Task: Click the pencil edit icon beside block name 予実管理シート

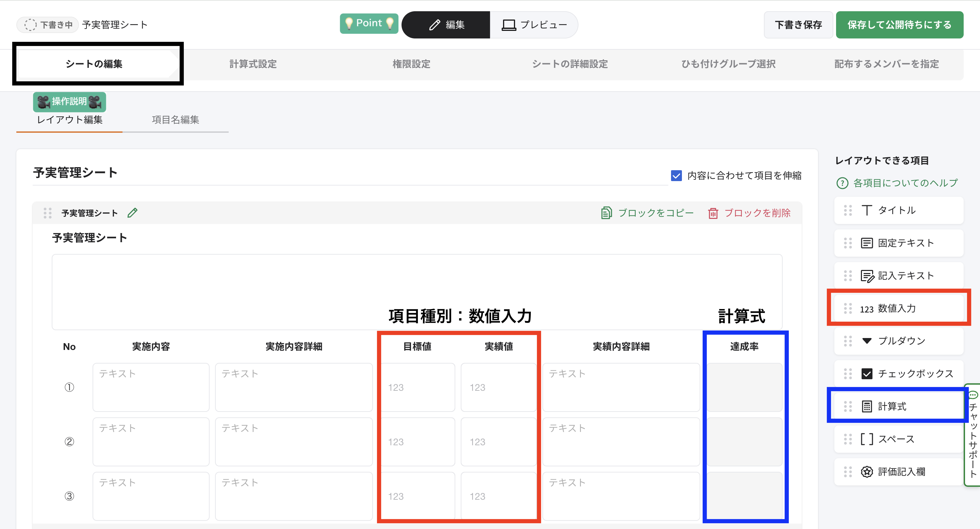Action: point(132,213)
